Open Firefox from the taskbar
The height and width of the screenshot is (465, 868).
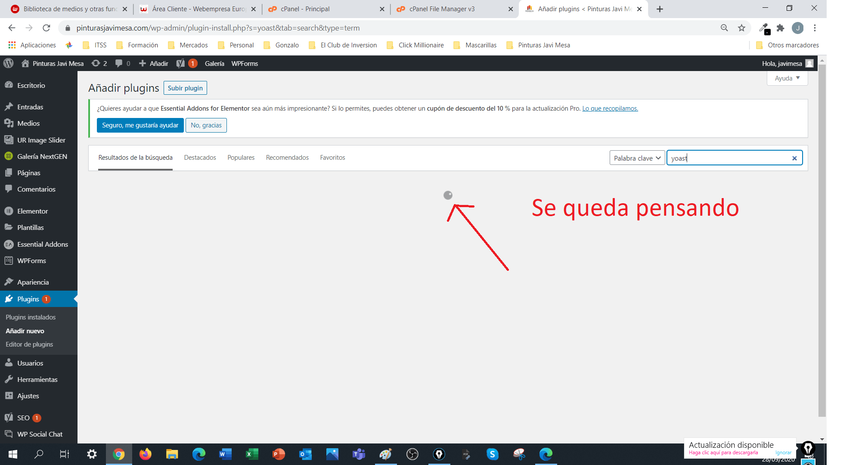[145, 454]
